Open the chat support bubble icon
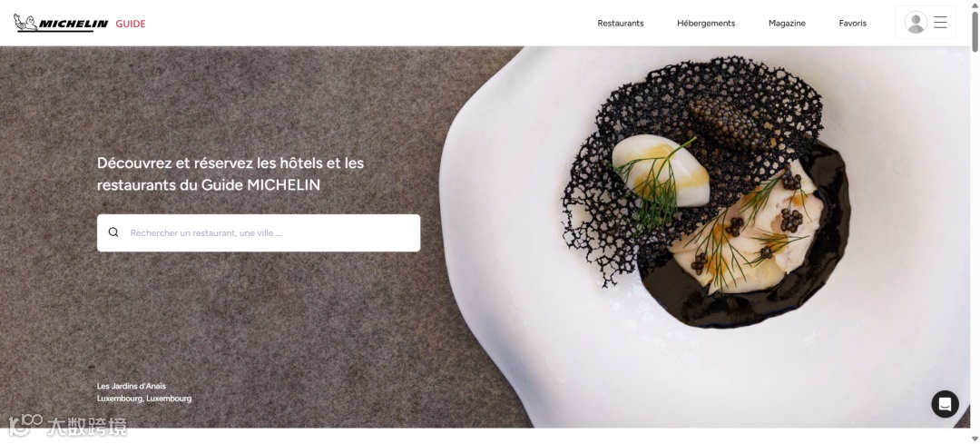 click(945, 404)
